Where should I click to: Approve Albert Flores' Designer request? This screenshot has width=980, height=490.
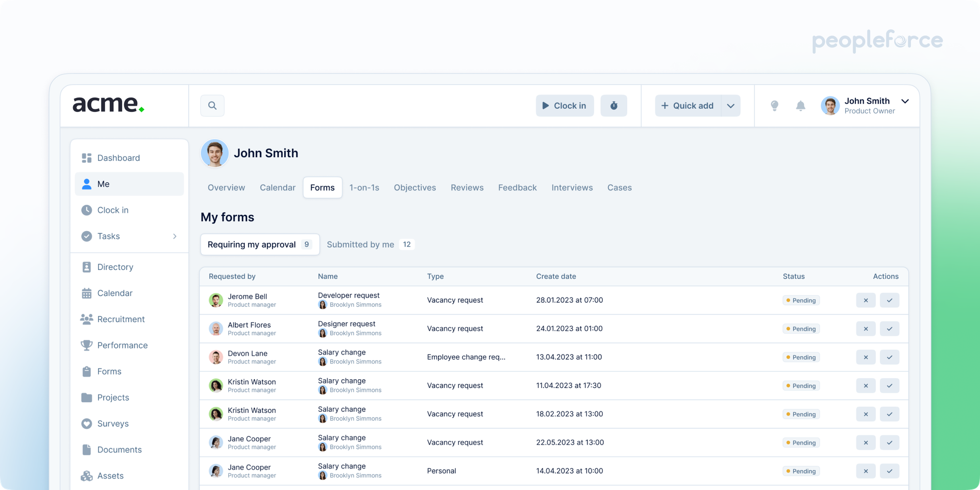coord(889,329)
